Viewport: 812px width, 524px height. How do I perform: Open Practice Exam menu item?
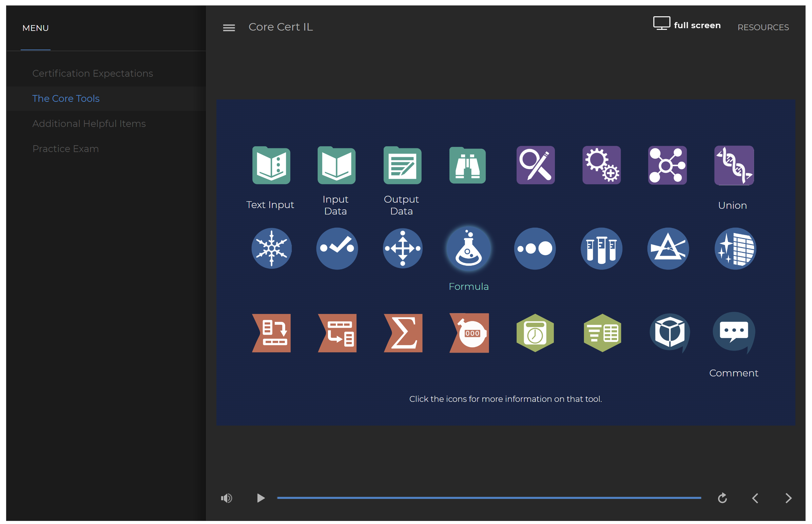(x=65, y=149)
